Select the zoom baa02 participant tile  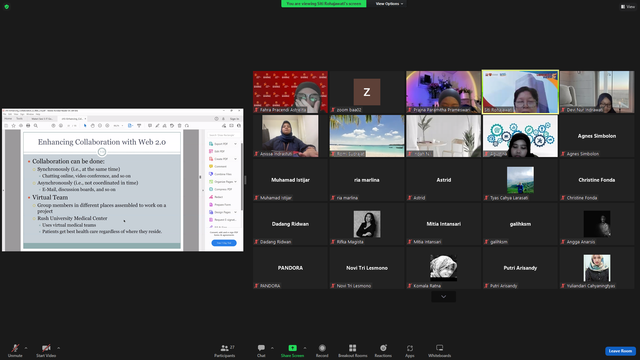coord(367,92)
